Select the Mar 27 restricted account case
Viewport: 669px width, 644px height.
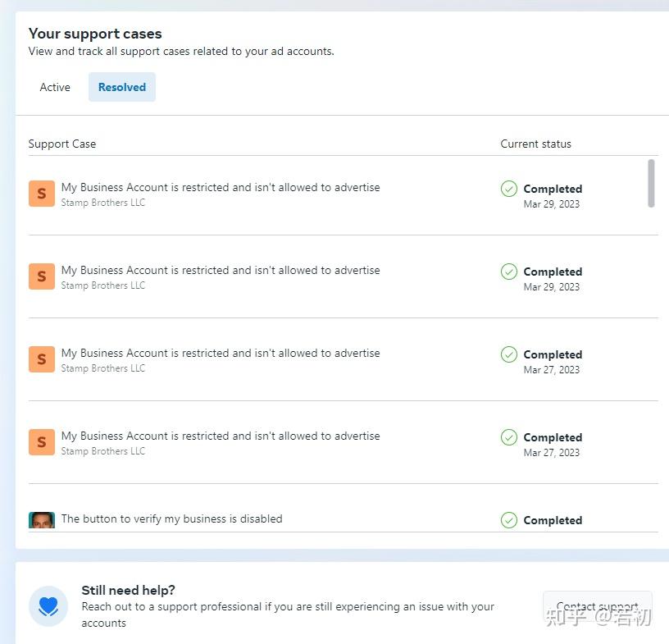[x=220, y=353]
